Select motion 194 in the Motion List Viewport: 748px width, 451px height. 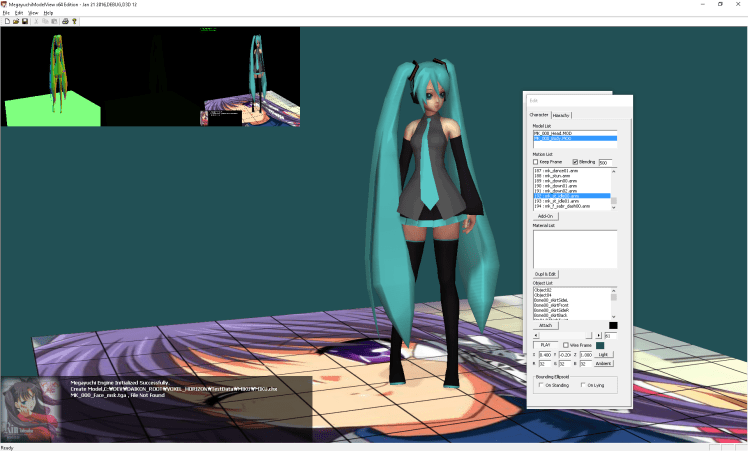572,206
